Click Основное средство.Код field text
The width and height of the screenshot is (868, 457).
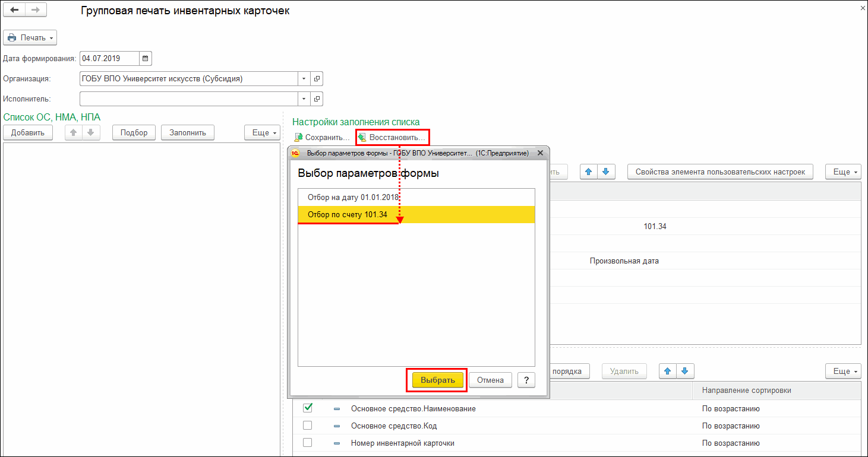tap(394, 426)
